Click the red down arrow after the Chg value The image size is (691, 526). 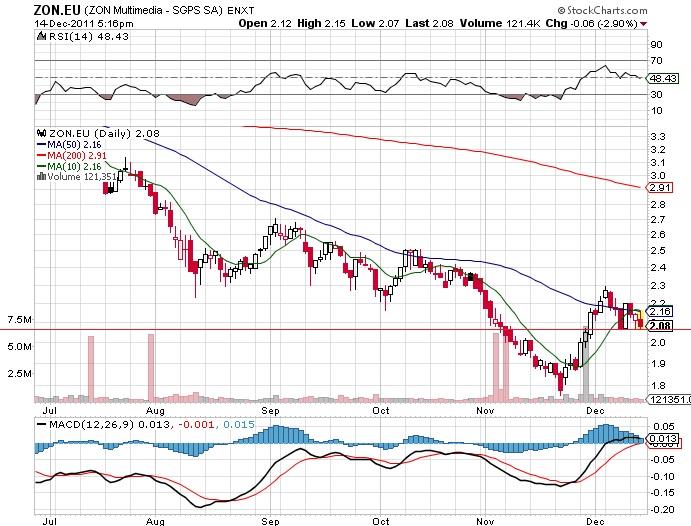point(644,24)
